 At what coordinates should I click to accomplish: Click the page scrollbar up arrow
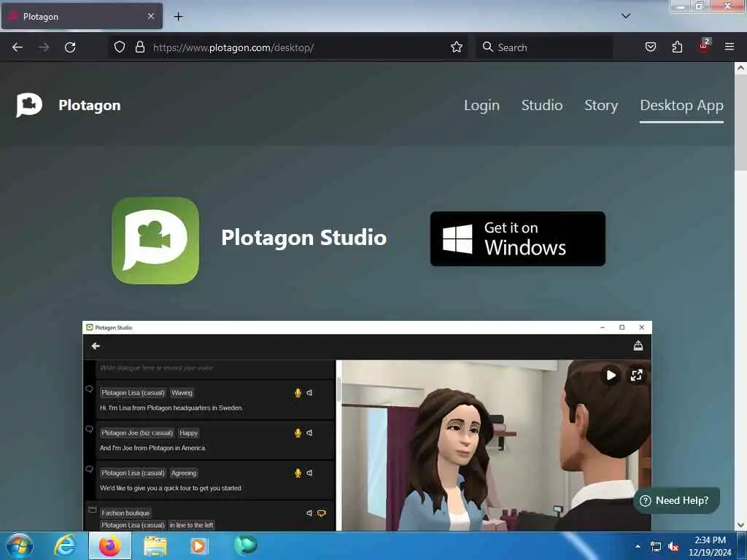[x=740, y=68]
